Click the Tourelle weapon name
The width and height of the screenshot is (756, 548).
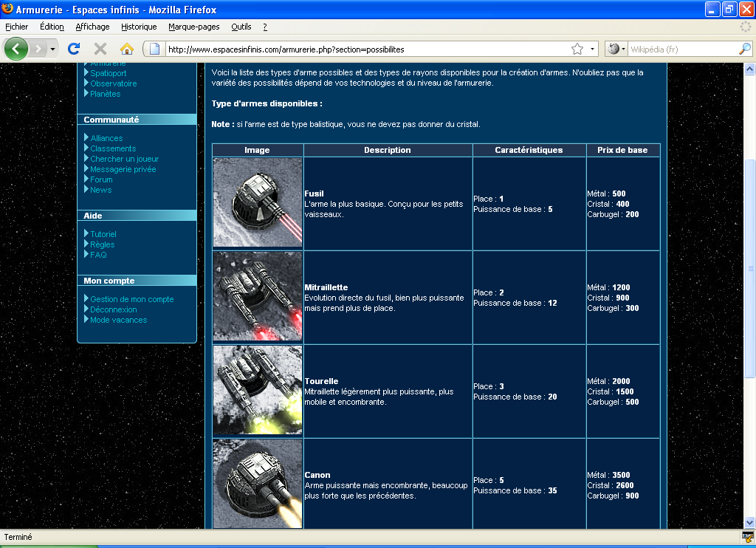pos(321,381)
